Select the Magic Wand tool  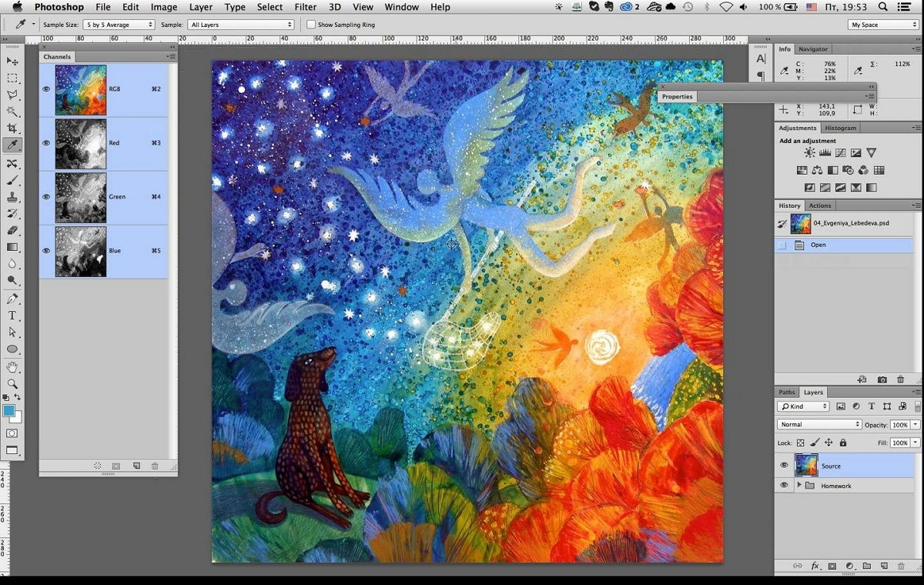tap(12, 112)
